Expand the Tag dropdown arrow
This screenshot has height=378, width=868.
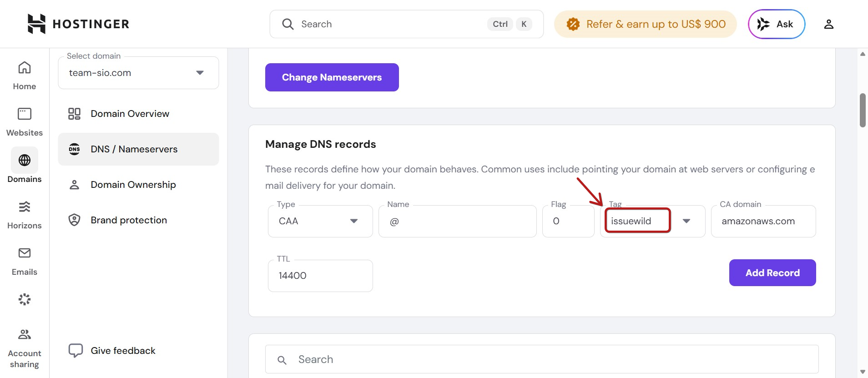tap(686, 221)
